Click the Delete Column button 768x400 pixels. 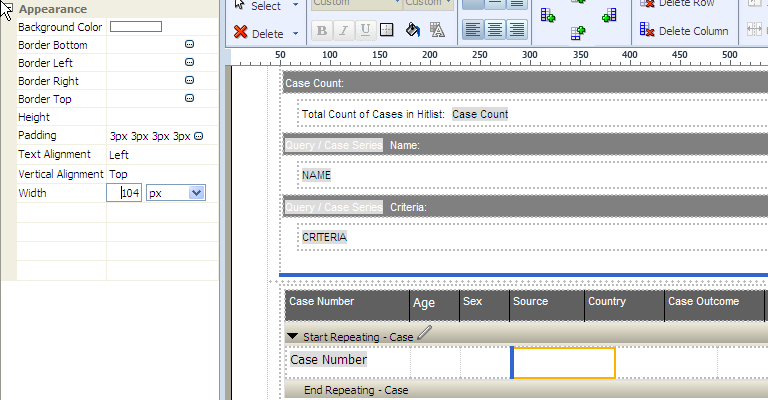[684, 31]
